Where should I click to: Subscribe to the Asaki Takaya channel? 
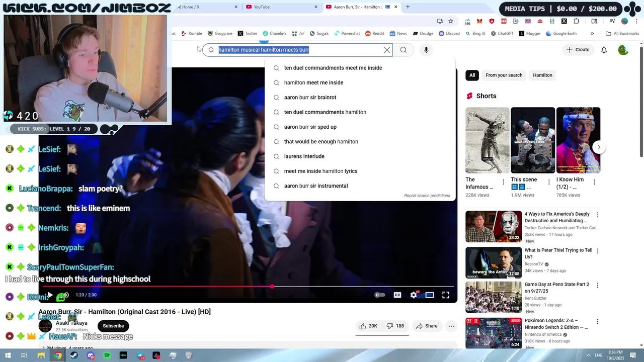pos(113,326)
